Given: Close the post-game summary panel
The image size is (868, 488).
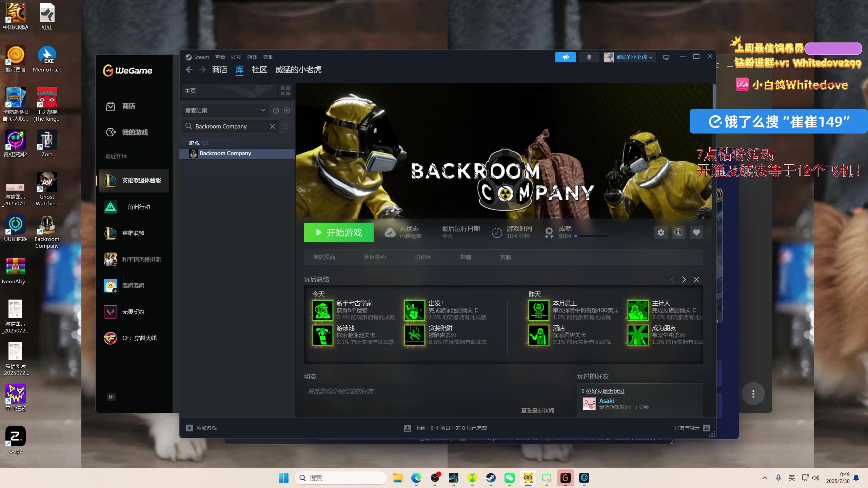Looking at the screenshot, I should [x=696, y=280].
